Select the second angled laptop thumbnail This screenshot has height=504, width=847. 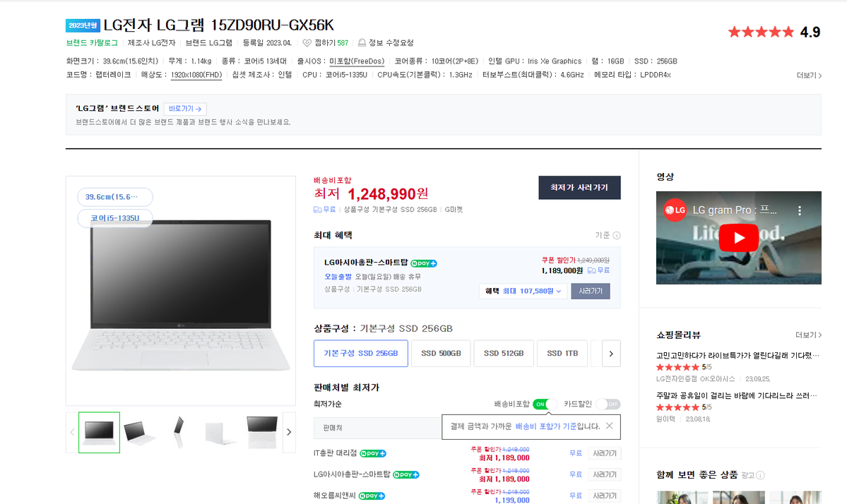(x=140, y=432)
